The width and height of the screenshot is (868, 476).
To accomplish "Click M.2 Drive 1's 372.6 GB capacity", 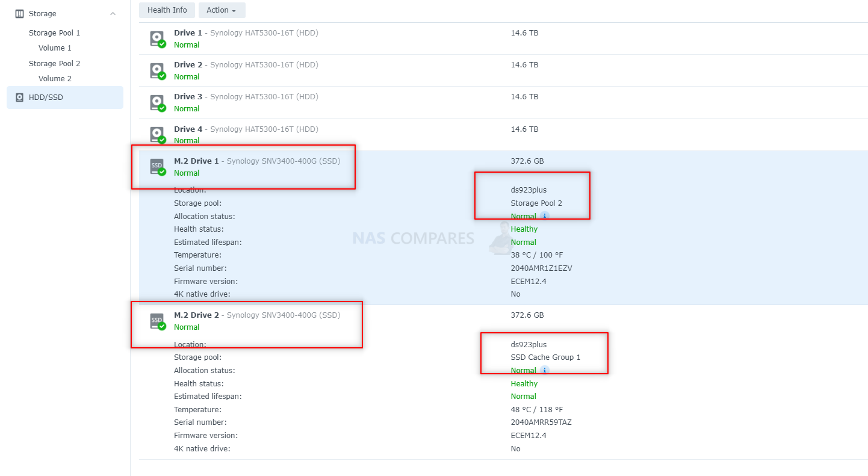I will pos(527,161).
